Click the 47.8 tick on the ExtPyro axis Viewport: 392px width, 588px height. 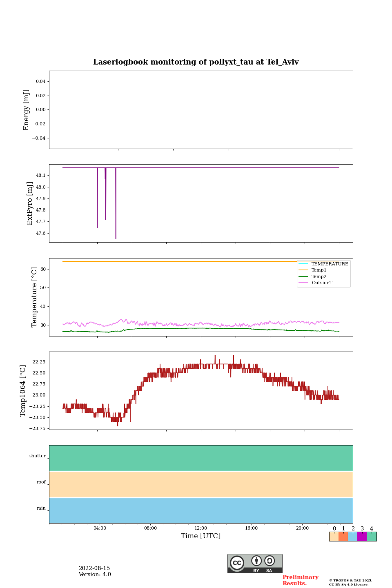(x=41, y=210)
